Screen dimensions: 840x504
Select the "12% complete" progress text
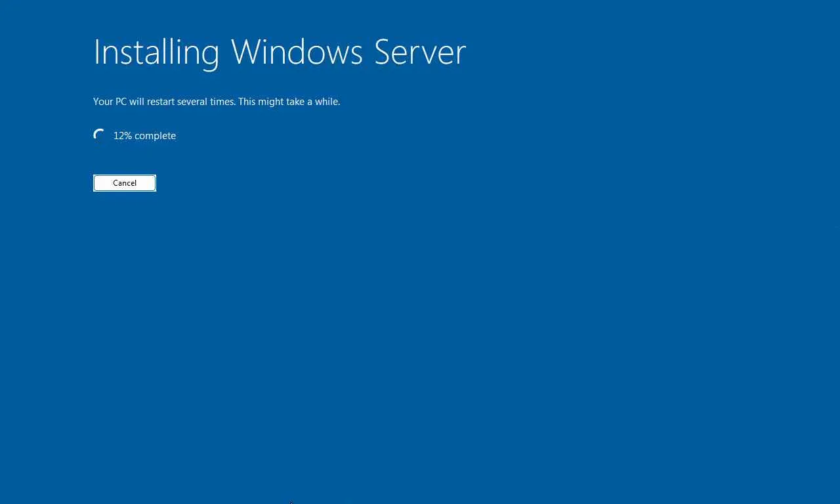(x=144, y=136)
